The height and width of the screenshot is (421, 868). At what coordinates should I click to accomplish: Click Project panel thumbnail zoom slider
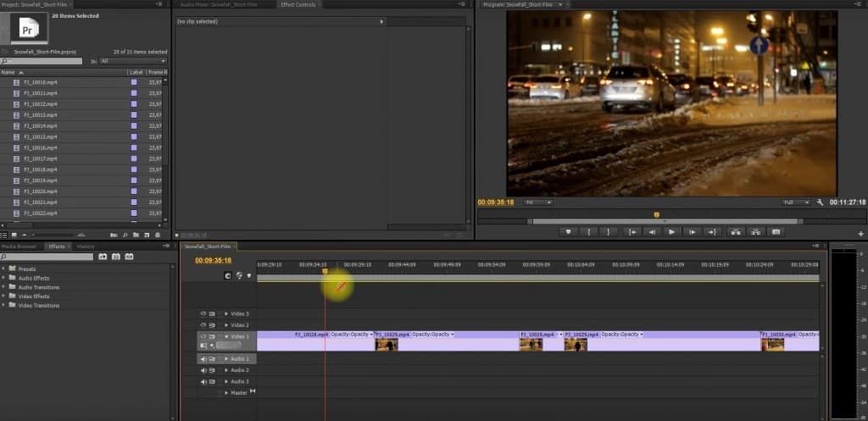point(54,235)
